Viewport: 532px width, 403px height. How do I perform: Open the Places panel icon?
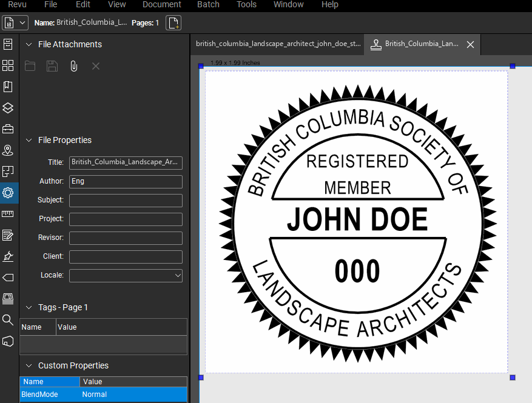(x=8, y=150)
